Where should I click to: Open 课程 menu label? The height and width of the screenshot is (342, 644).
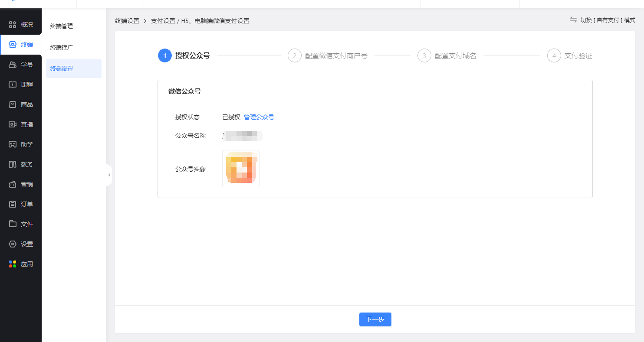pos(27,85)
